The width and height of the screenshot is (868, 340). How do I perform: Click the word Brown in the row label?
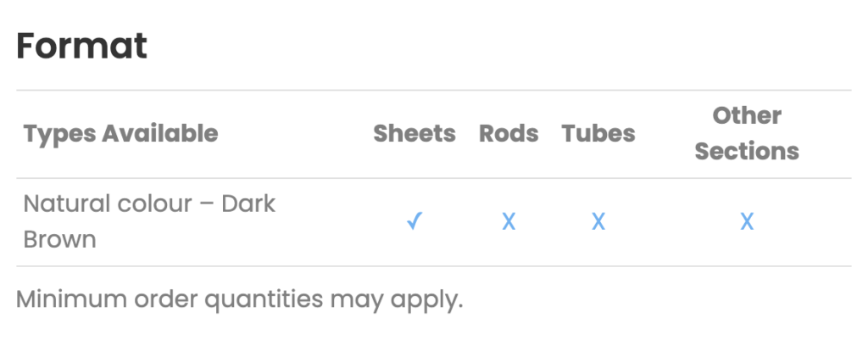(x=60, y=240)
